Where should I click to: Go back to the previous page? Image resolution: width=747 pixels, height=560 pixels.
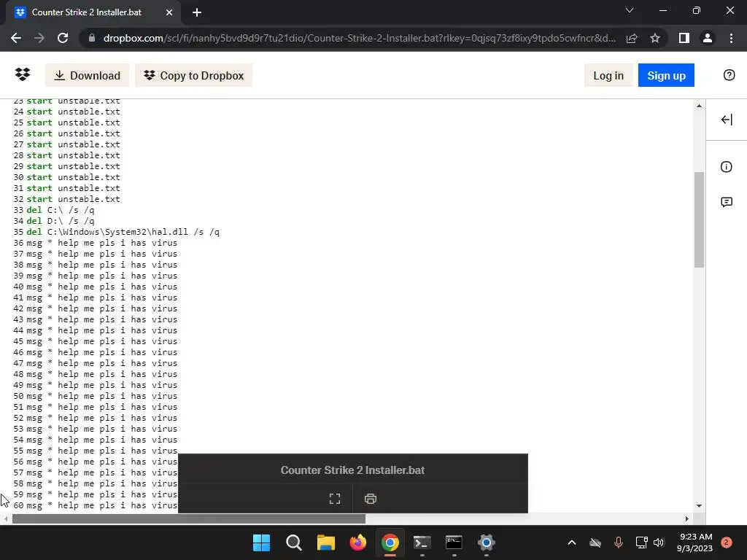click(16, 38)
